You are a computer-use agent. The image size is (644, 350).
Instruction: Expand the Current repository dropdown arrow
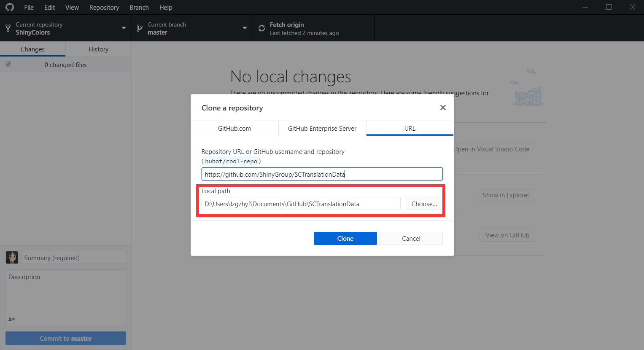(x=124, y=28)
